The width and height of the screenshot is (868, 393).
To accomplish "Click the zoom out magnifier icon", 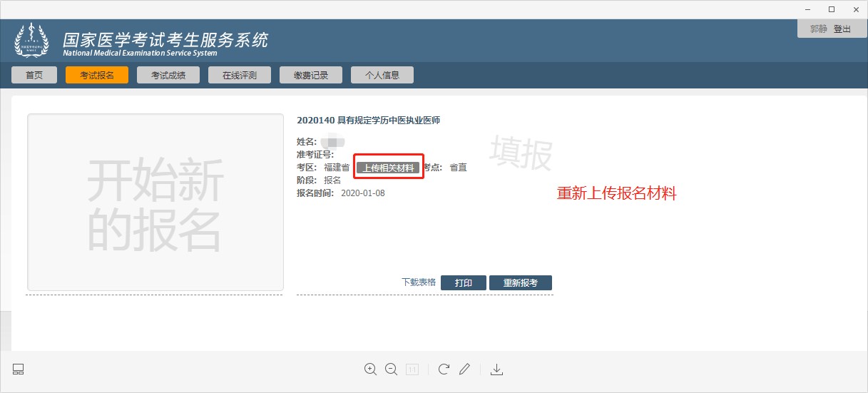I will [x=391, y=369].
